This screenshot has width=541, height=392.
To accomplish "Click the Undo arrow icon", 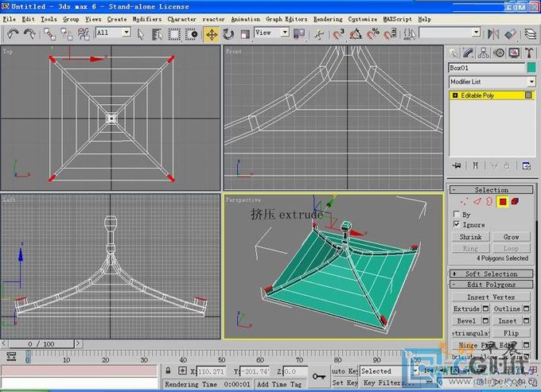I will (13, 33).
